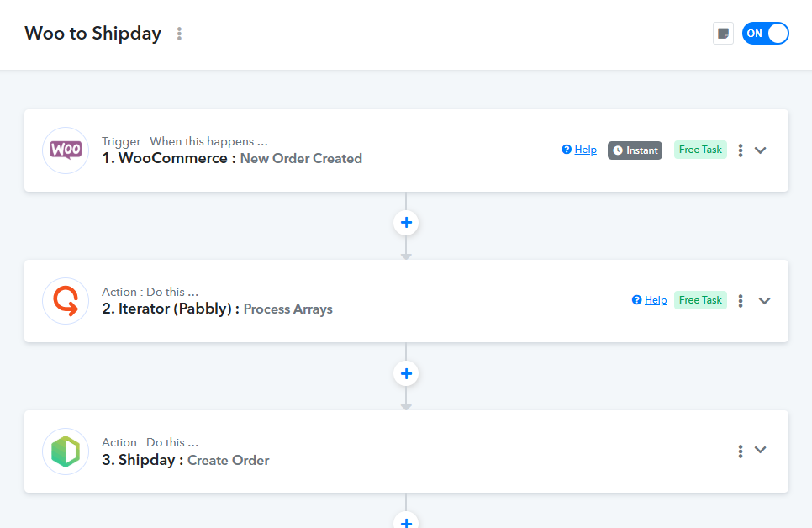
Task: Click the Shipday app icon
Action: (66, 451)
